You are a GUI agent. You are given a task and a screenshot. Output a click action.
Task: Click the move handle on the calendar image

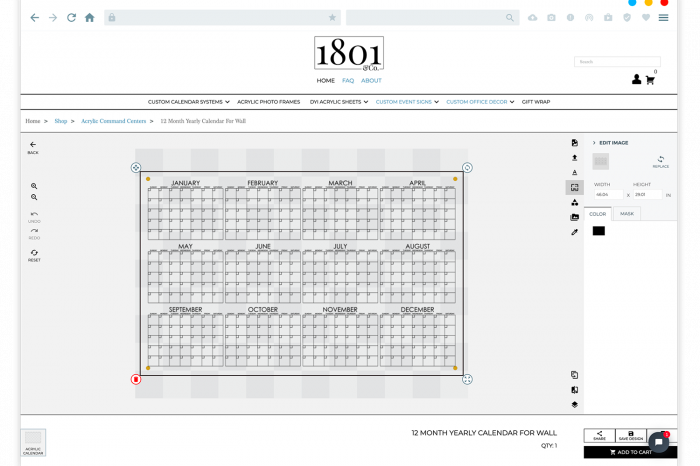point(136,168)
